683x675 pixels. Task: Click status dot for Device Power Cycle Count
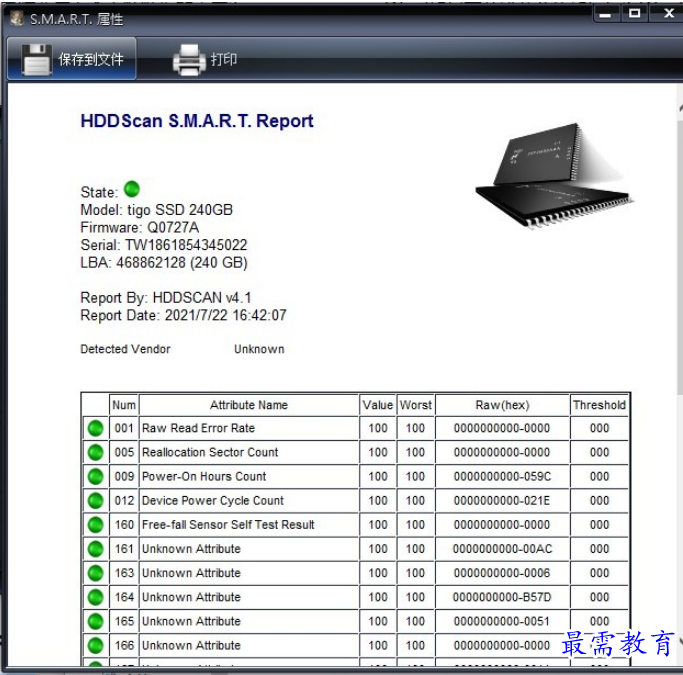[95, 501]
